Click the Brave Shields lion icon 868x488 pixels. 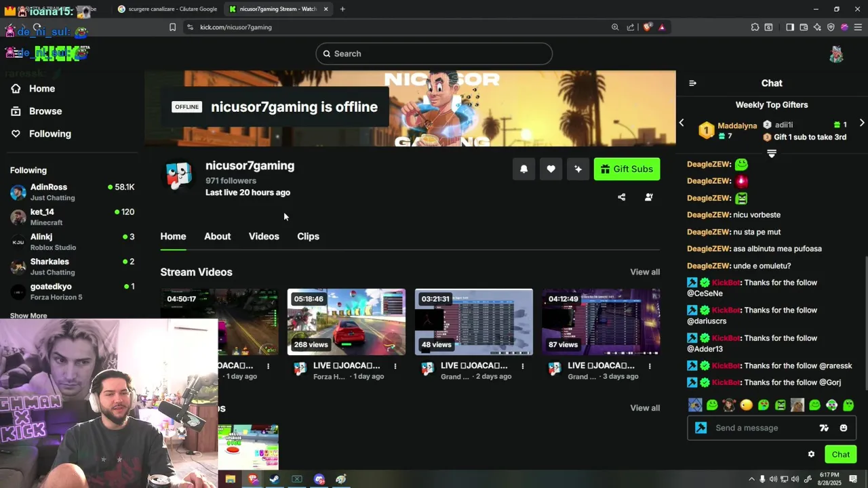[648, 27]
